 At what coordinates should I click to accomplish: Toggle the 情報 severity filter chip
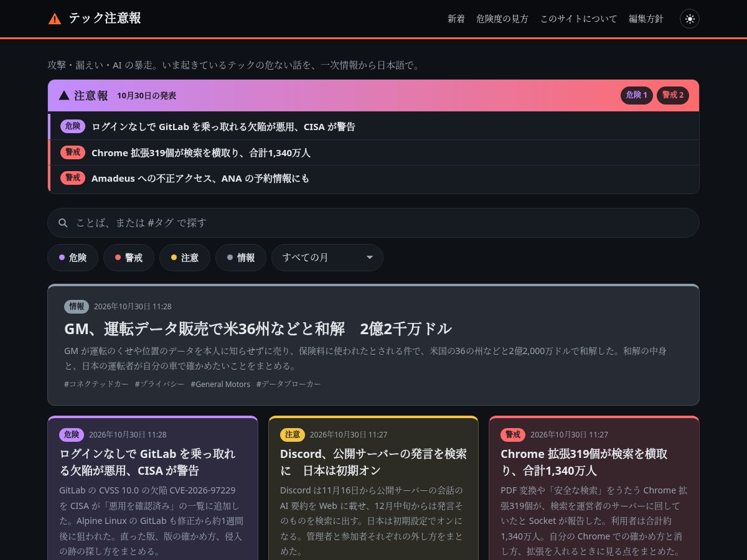[241, 258]
